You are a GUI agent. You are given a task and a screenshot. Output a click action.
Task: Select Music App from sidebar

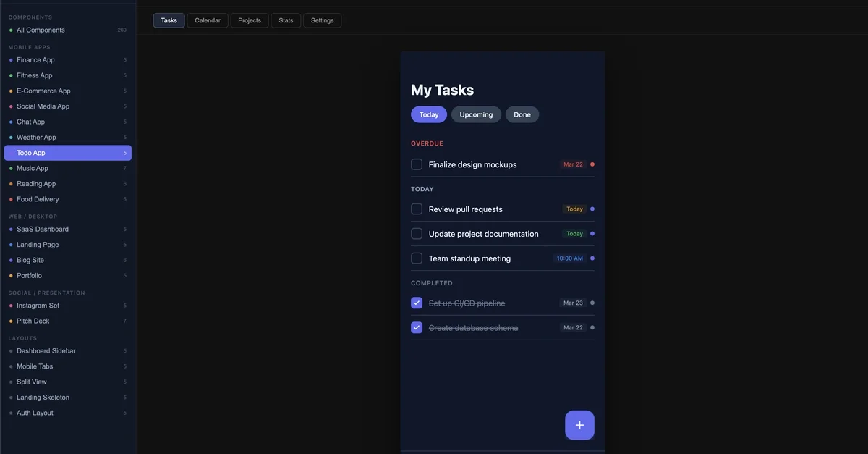[x=33, y=168]
